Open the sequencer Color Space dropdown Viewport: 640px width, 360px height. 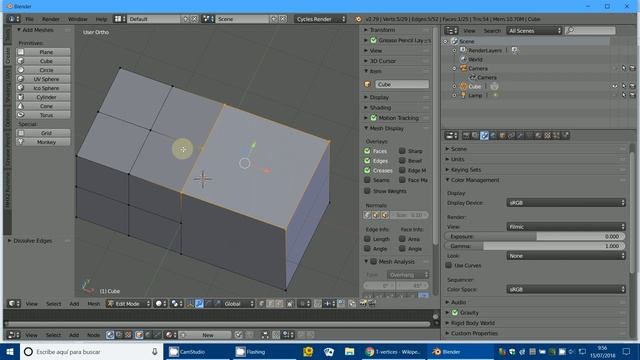click(x=566, y=289)
